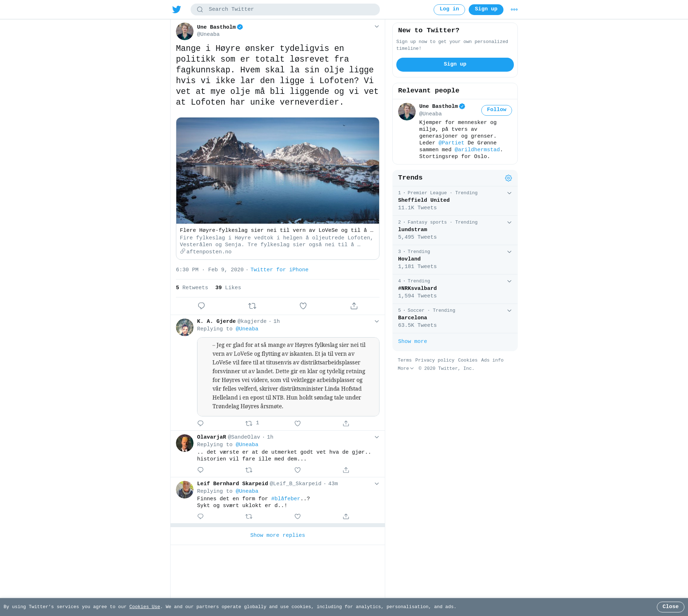
Task: Click Show more replies link
Action: click(x=278, y=535)
